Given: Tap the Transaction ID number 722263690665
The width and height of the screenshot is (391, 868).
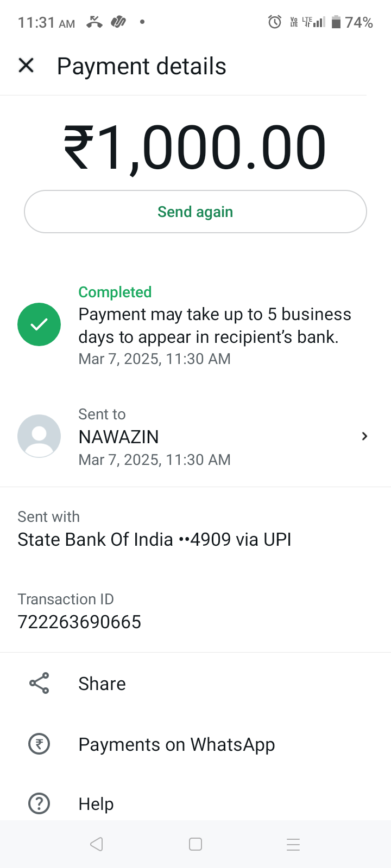Looking at the screenshot, I should tap(79, 622).
